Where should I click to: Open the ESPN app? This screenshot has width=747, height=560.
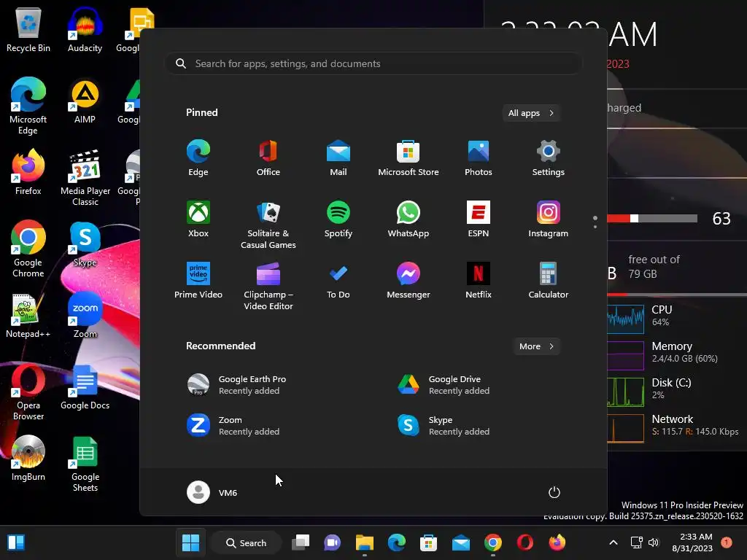479,219
